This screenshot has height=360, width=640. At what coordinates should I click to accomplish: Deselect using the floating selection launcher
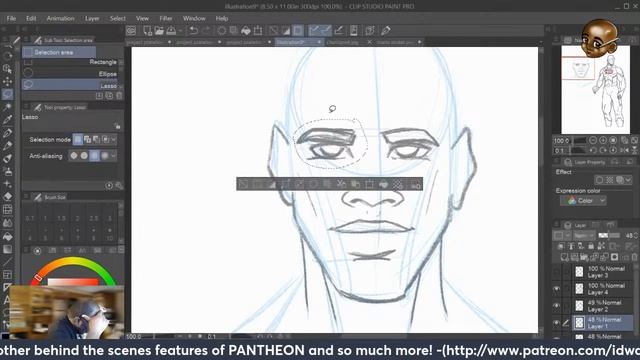click(244, 184)
